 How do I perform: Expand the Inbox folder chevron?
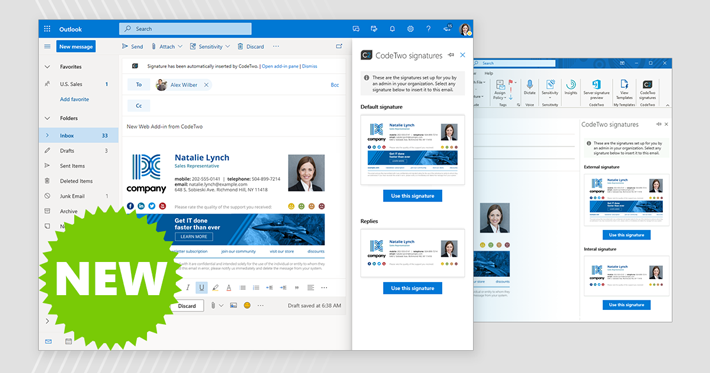(x=47, y=135)
